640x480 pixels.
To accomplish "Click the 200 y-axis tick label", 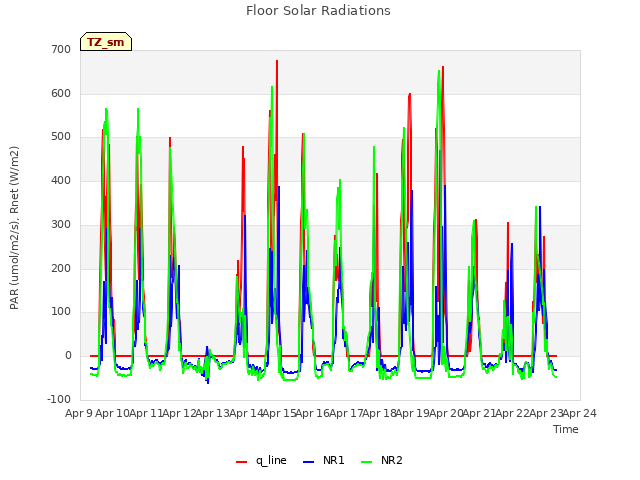I will (61, 268).
